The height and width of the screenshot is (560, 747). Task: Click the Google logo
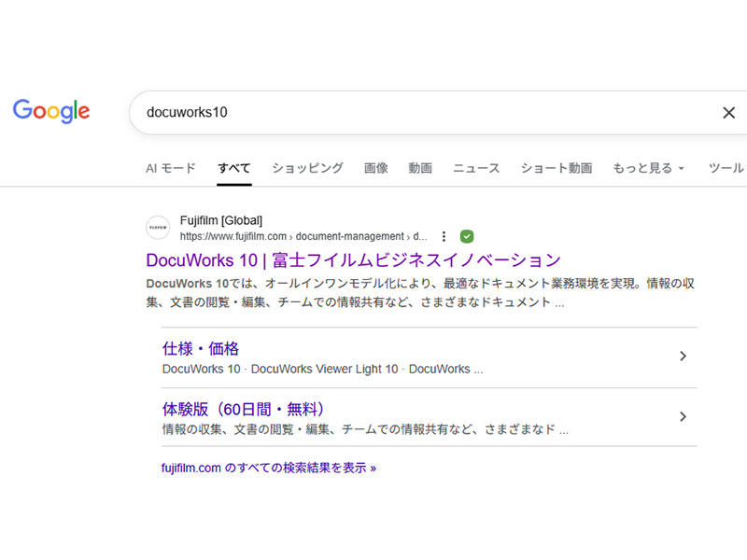pyautogui.click(x=51, y=111)
